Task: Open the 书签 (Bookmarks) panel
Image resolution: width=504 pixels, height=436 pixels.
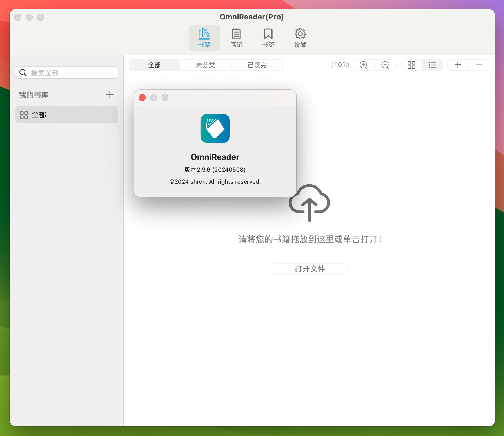Action: tap(268, 37)
